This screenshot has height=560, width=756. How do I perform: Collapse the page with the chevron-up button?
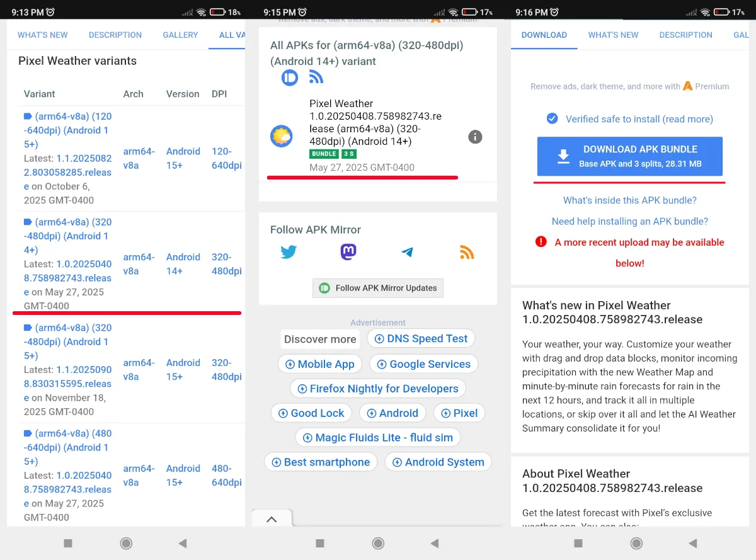[272, 518]
